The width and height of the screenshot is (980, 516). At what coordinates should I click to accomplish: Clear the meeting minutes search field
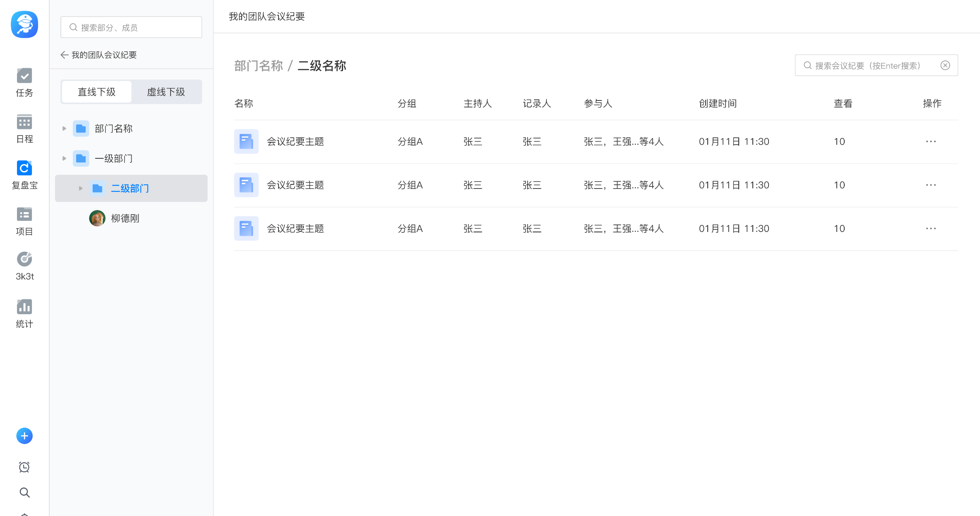pyautogui.click(x=945, y=65)
